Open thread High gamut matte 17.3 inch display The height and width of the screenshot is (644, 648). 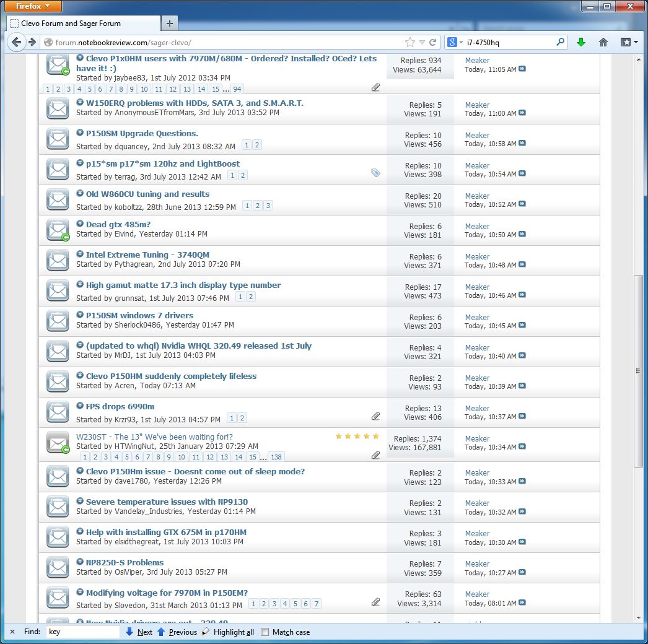pos(183,285)
